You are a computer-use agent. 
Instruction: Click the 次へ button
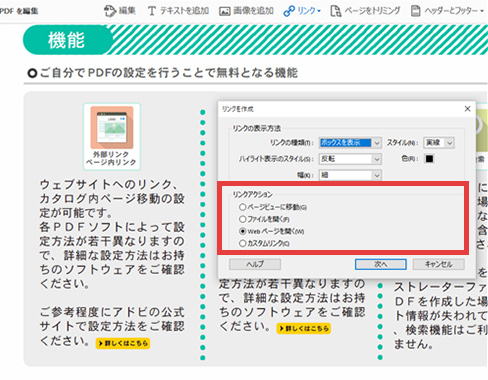(x=381, y=264)
